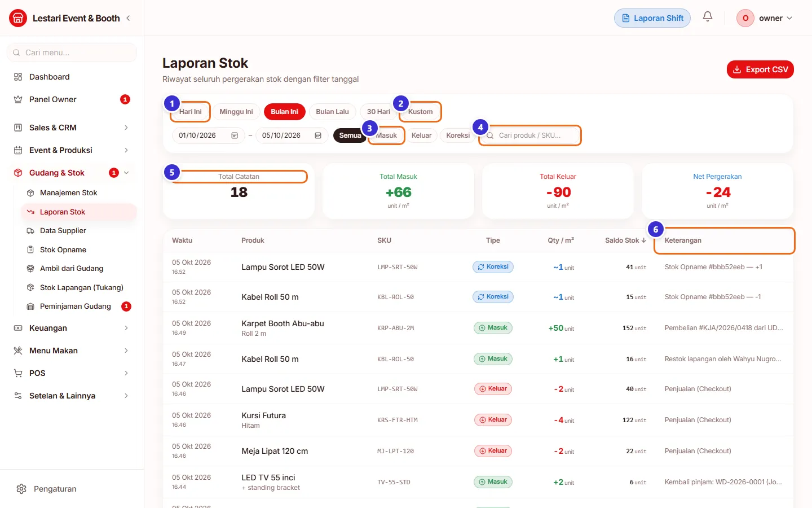Select the Hari Ini date filter
The image size is (812, 508).
(190, 112)
